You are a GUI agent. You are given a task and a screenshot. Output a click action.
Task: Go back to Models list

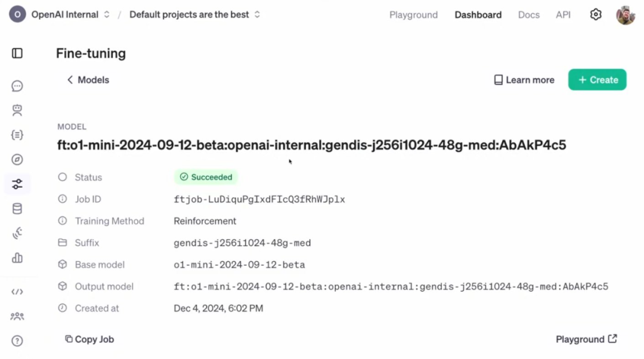pyautogui.click(x=88, y=80)
